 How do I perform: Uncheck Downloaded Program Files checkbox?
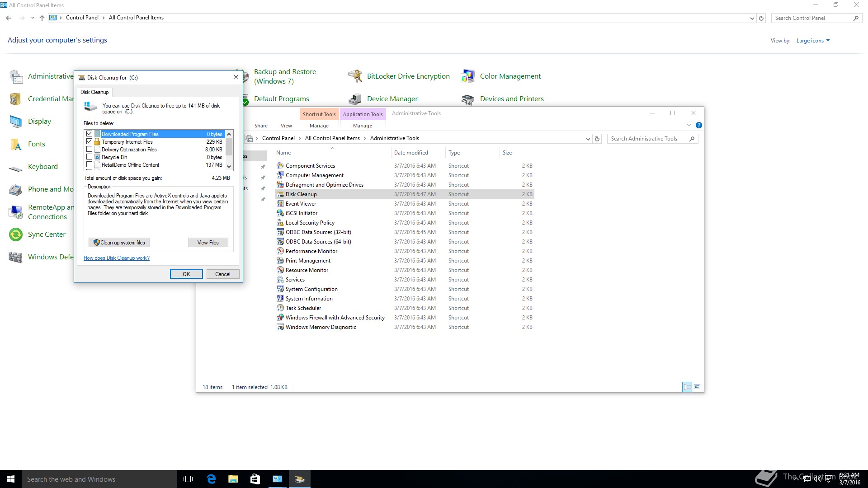(x=89, y=134)
